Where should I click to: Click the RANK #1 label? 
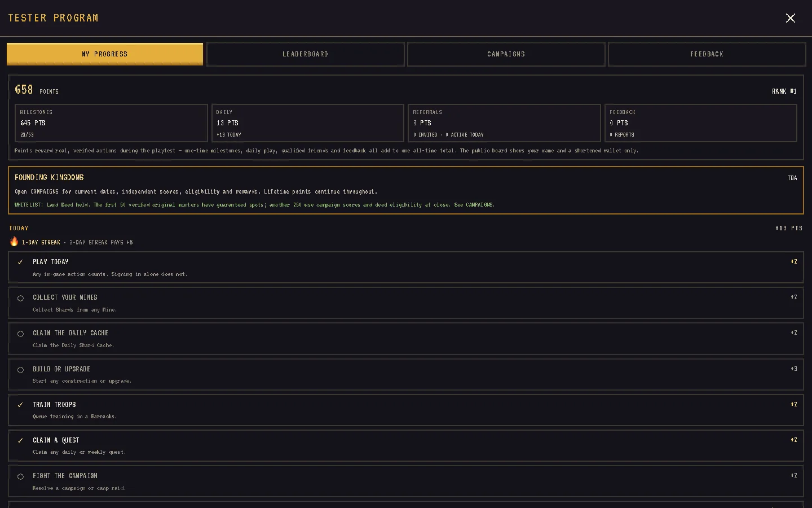click(784, 91)
